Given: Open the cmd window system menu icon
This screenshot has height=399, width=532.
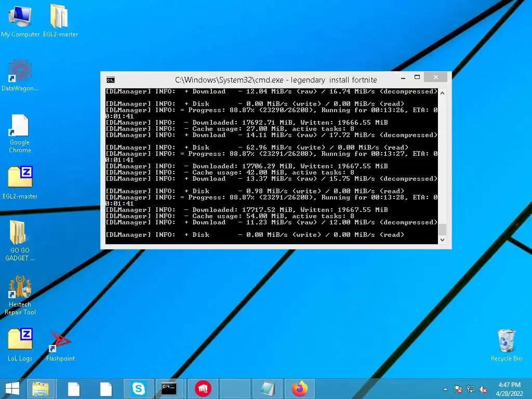Looking at the screenshot, I should (x=111, y=80).
